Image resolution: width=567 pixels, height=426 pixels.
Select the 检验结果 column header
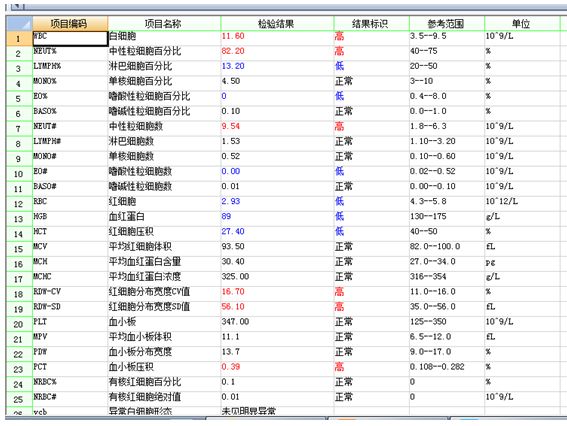coord(277,24)
